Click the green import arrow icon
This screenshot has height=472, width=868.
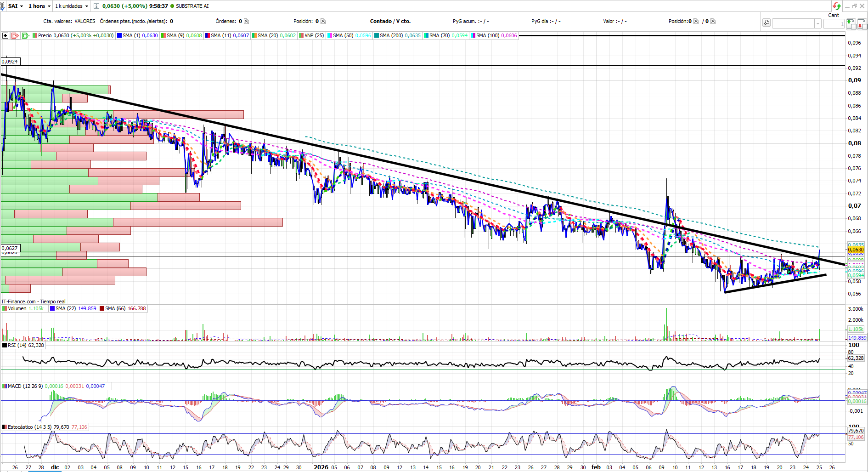click(x=26, y=35)
